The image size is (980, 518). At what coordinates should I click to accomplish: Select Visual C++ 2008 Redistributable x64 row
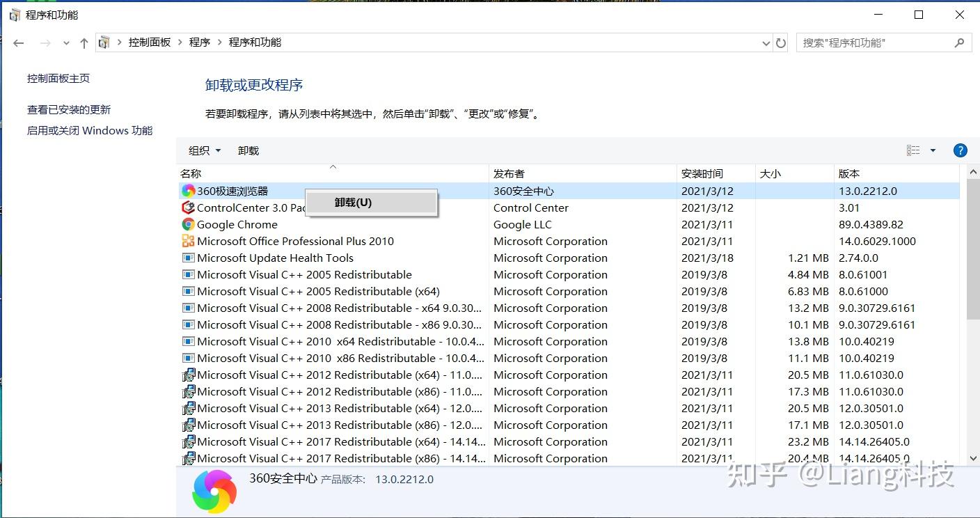569,308
